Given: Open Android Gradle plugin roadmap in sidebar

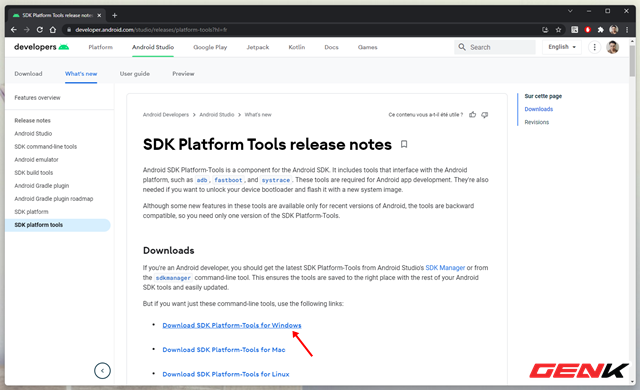Looking at the screenshot, I should (x=53, y=199).
